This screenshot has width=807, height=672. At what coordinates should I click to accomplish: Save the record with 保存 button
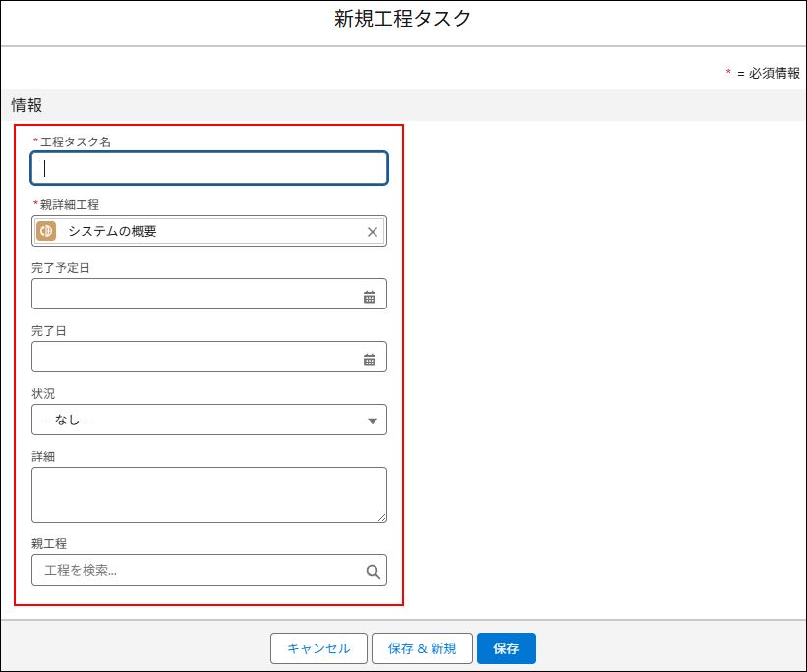505,648
